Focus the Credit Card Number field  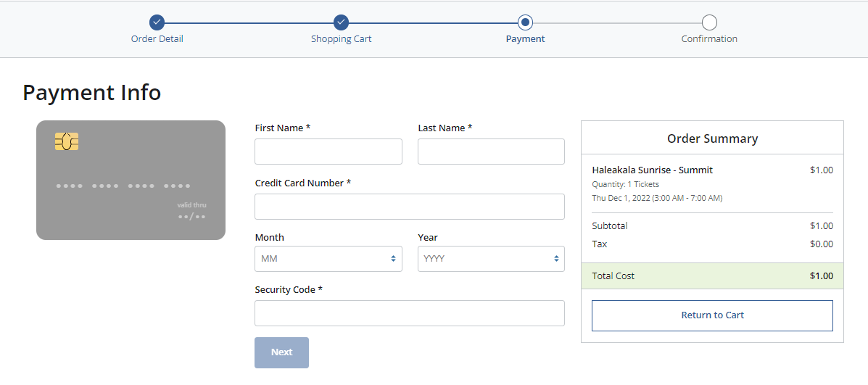pos(410,207)
